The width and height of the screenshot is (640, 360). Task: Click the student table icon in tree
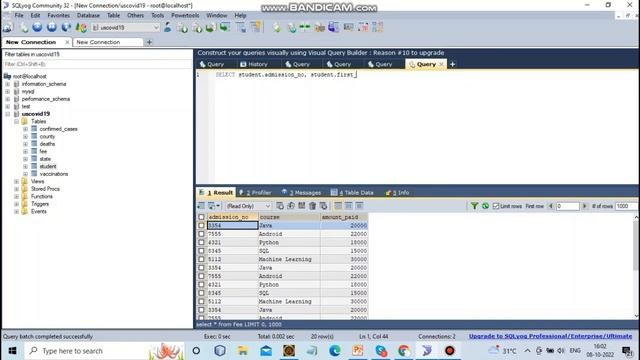coord(34,166)
